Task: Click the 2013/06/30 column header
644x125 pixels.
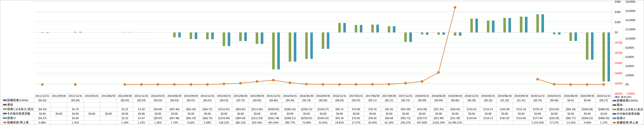Action: click(108, 96)
